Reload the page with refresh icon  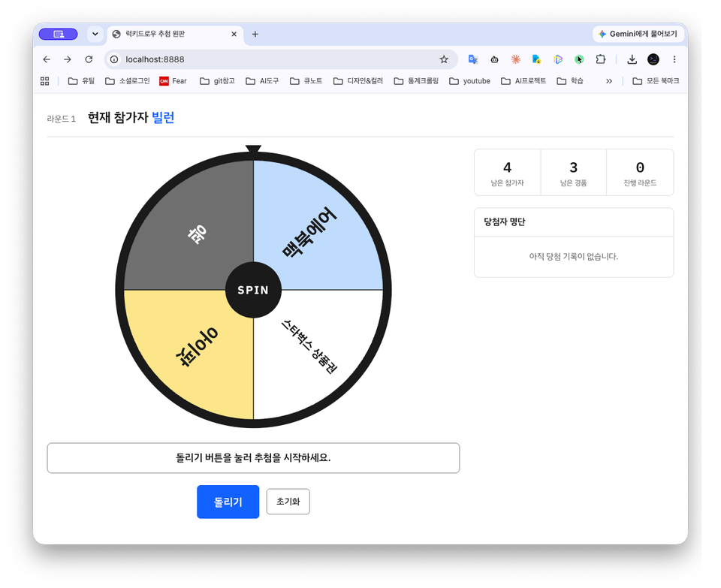tap(89, 59)
